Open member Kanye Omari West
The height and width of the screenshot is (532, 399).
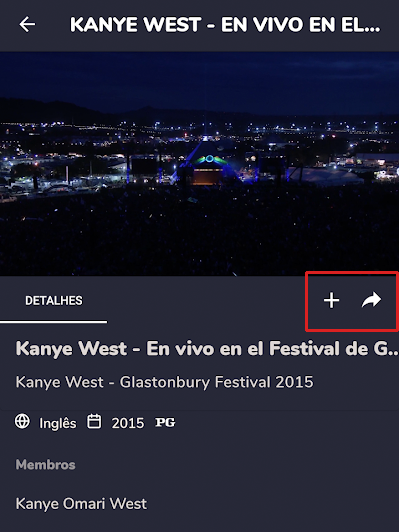[x=81, y=504]
